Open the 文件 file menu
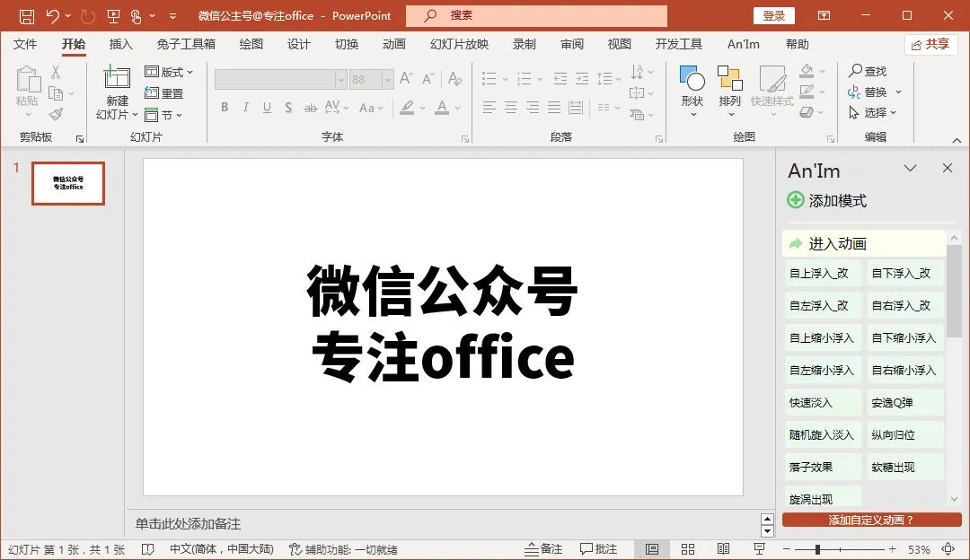Screen dimensions: 970x560 point(25,44)
